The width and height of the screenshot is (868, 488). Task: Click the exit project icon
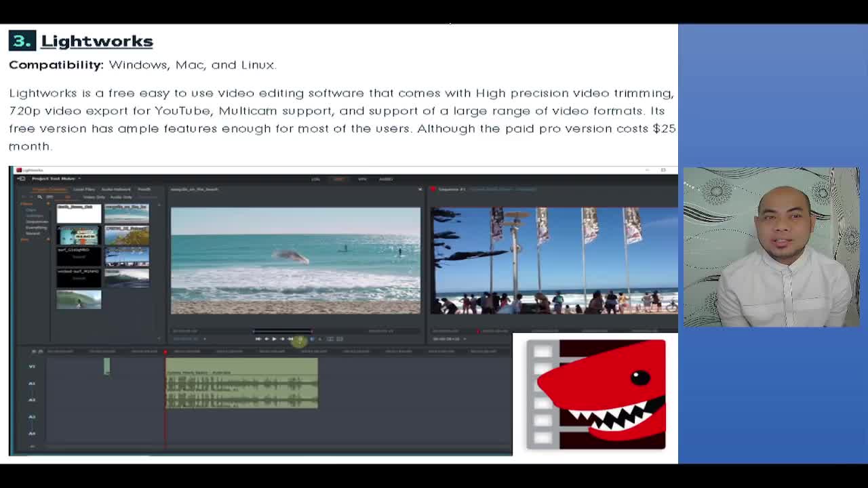click(x=21, y=178)
